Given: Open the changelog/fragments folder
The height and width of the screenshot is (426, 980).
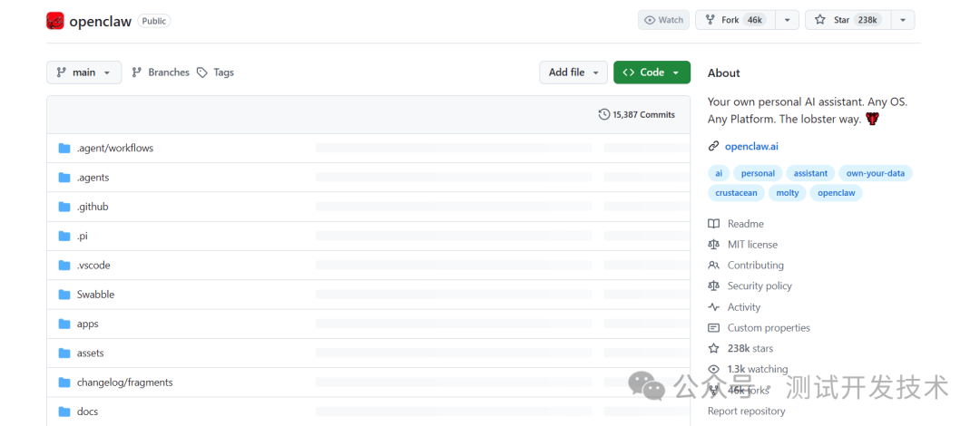Looking at the screenshot, I should coord(125,382).
